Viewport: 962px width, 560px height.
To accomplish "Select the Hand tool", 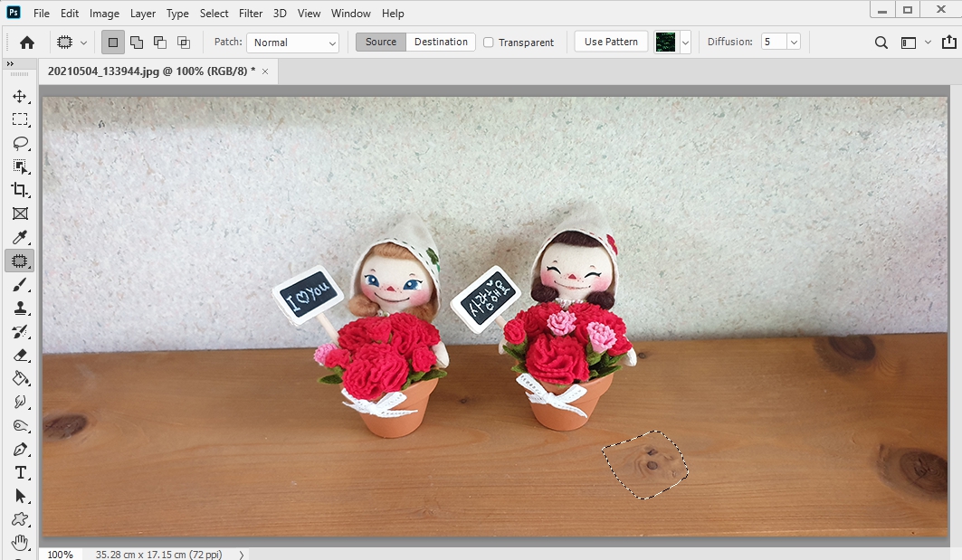I will tap(20, 542).
